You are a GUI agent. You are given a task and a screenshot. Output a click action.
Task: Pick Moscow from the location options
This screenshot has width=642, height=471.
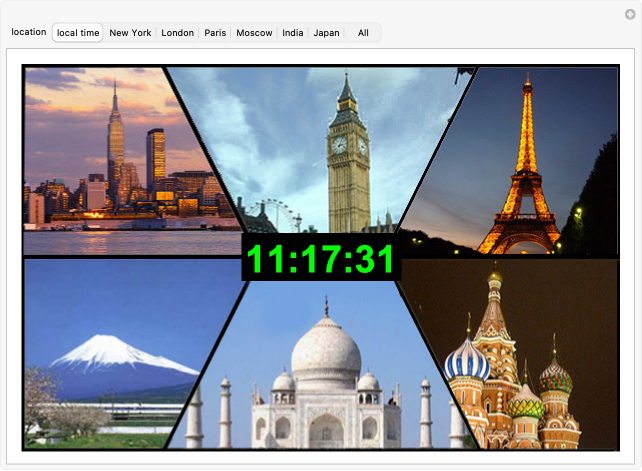254,33
